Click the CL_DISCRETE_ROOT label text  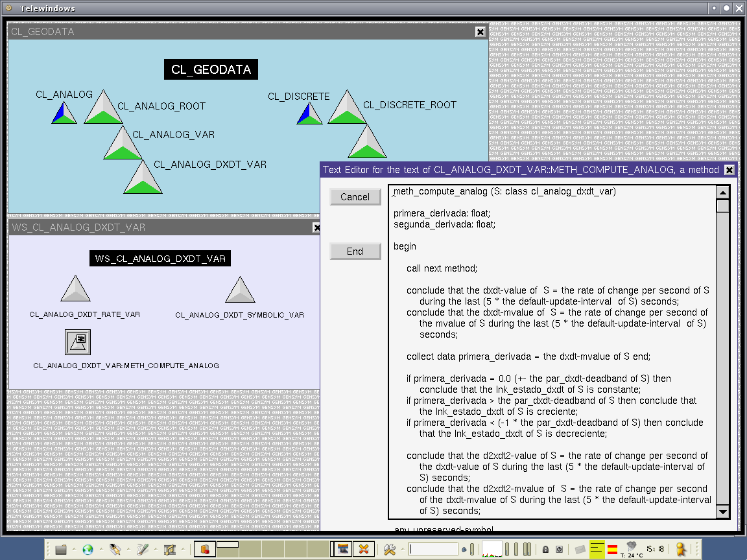coord(410,105)
